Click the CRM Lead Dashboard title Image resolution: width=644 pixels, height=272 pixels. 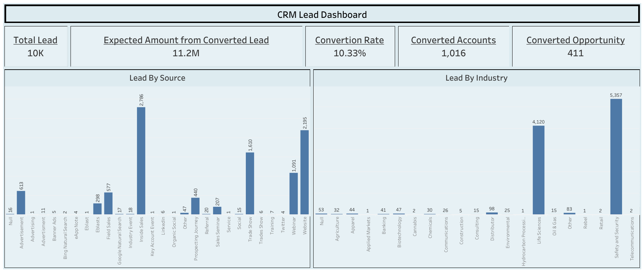(x=322, y=15)
